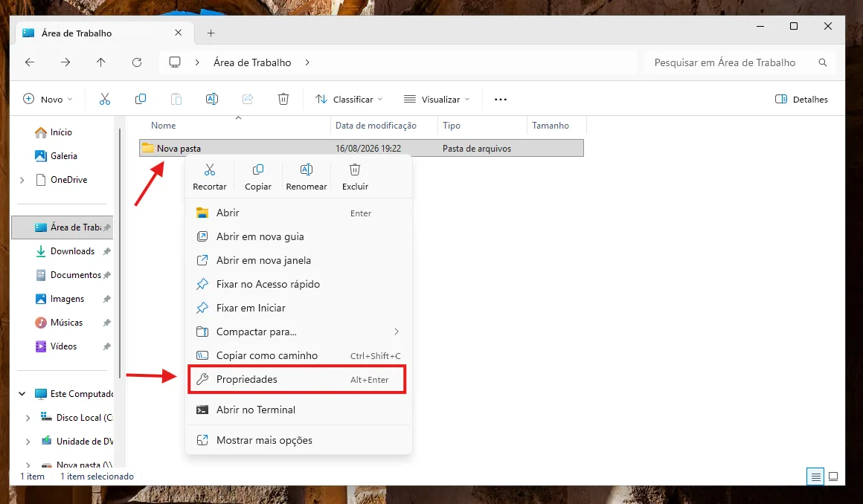863x504 pixels.
Task: Click the Share icon in the toolbar
Action: tap(248, 99)
